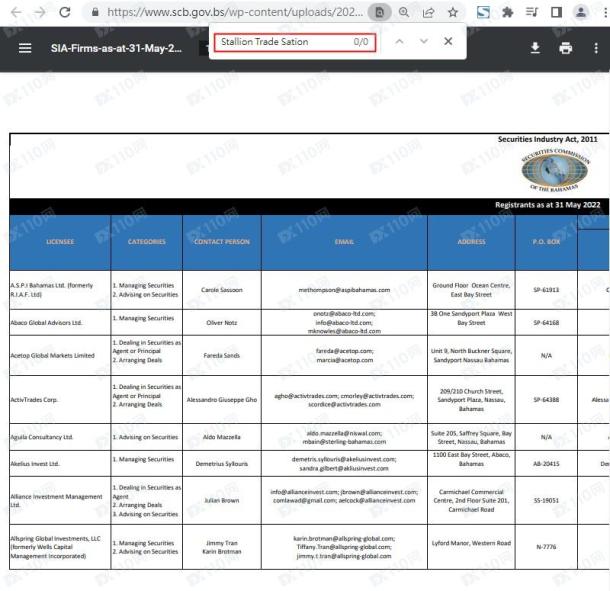This screenshot has width=610, height=591.
Task: Select Allspring Global Investments, LLC cell
Action: click(60, 547)
